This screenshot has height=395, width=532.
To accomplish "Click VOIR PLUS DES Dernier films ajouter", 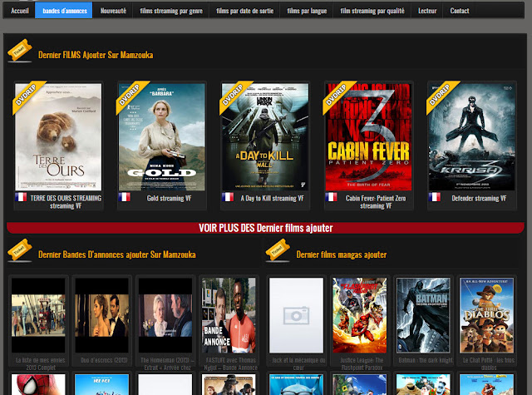I will [x=266, y=228].
